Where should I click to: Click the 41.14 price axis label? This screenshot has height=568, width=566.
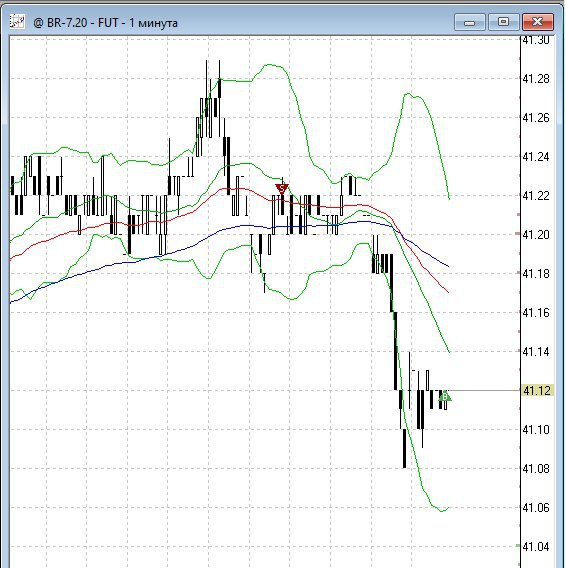click(536, 351)
